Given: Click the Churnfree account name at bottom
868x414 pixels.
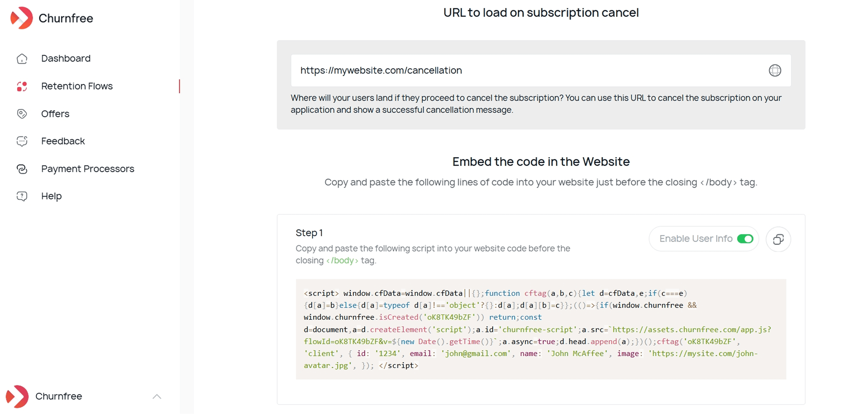Looking at the screenshot, I should (59, 396).
